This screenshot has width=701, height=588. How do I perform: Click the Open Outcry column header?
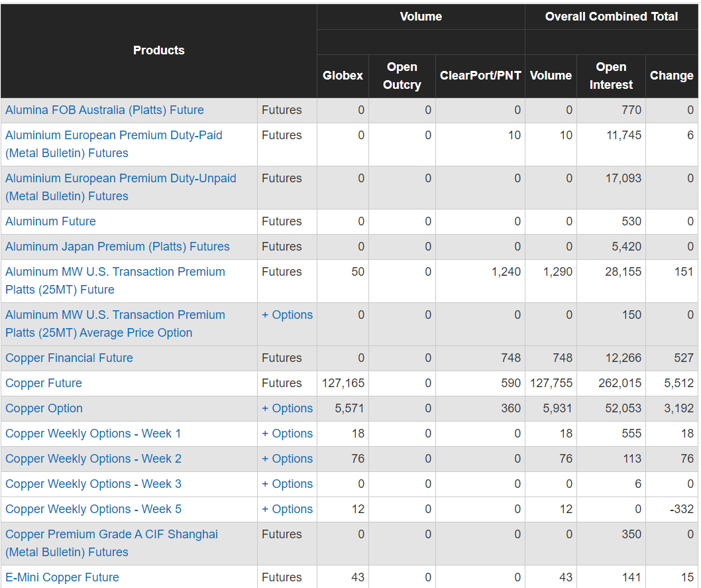tap(402, 76)
